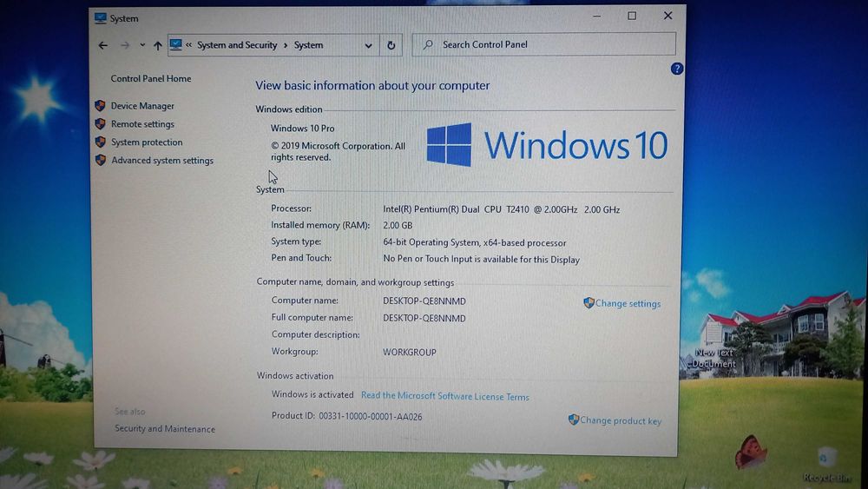Minimize the System window
868x489 pixels.
click(597, 16)
